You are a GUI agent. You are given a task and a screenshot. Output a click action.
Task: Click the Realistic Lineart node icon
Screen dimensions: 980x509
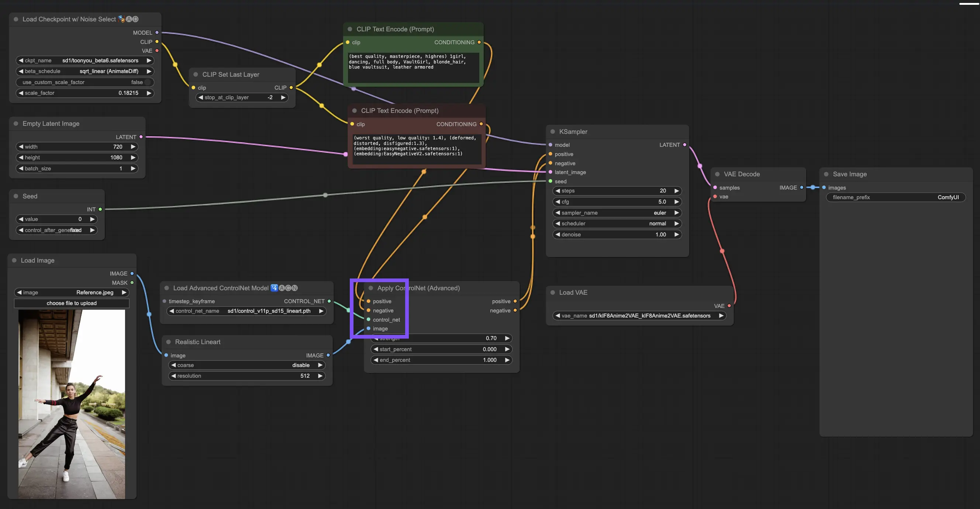click(x=169, y=341)
